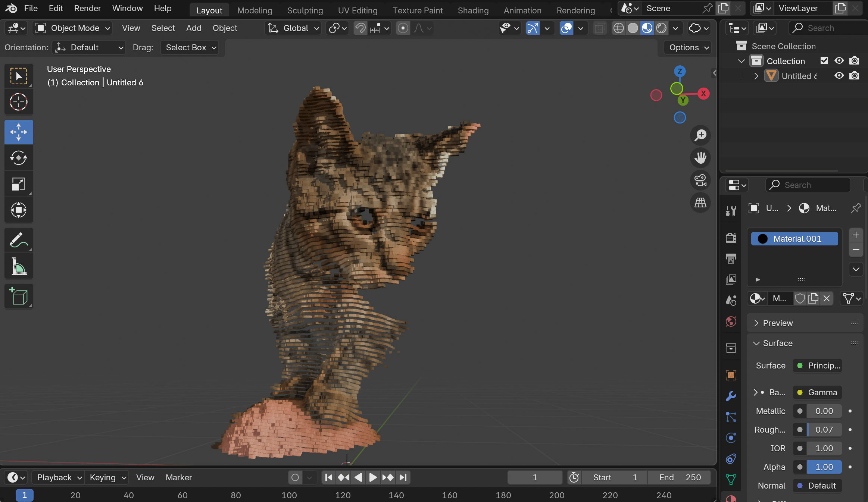868x502 pixels.
Task: Open the Modifiers wrench properties tab
Action: click(731, 396)
